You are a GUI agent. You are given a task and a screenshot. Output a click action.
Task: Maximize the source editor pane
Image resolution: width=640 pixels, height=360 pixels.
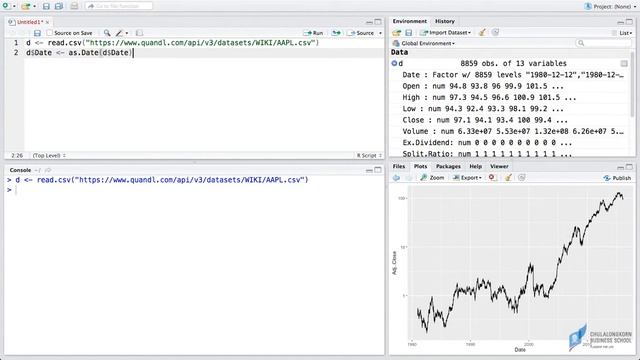[x=378, y=22]
